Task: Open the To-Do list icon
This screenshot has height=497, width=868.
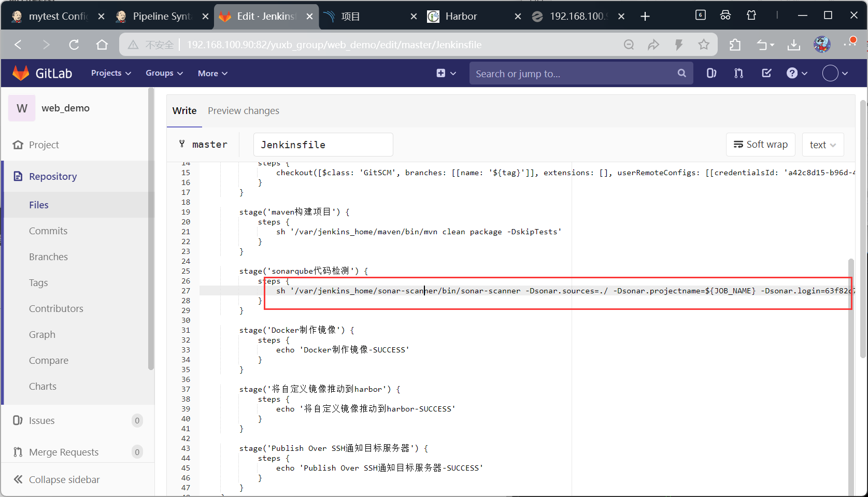Action: click(766, 73)
